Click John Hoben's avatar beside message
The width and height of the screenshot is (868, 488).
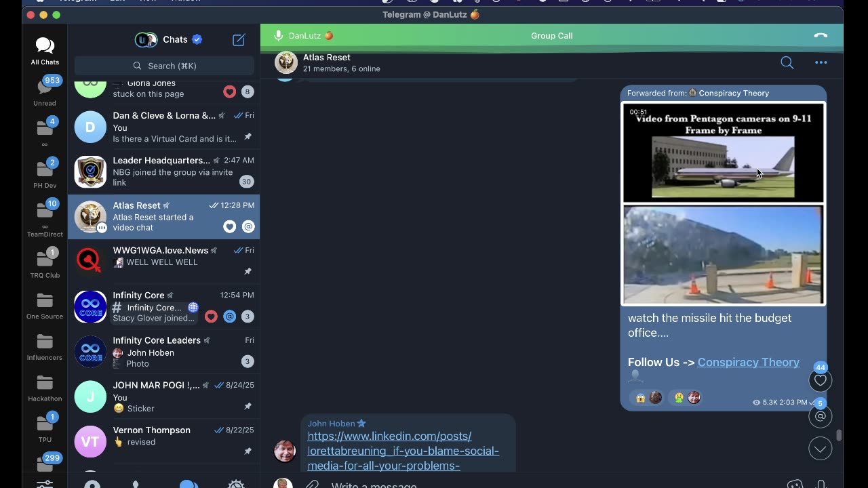point(285,451)
